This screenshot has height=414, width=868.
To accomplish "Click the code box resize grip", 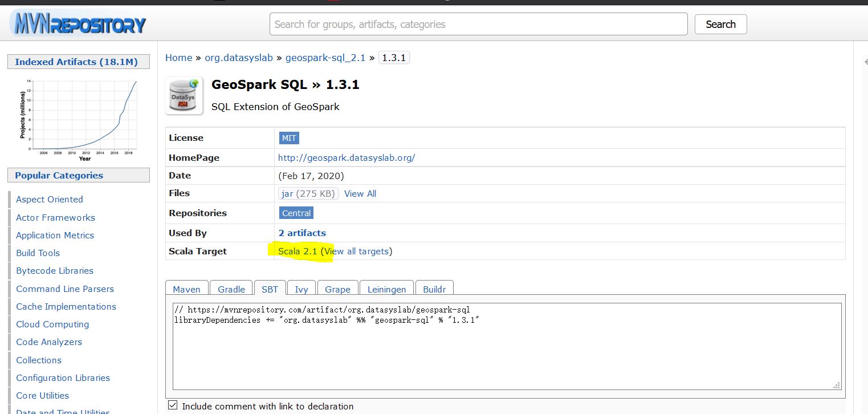I will (x=837, y=385).
